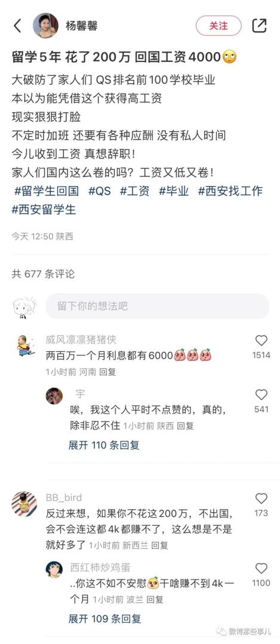Image resolution: width=280 pixels, height=644 pixels.
Task: Open 威风凛凛猪猪侠's avatar icon
Action: 26,345
